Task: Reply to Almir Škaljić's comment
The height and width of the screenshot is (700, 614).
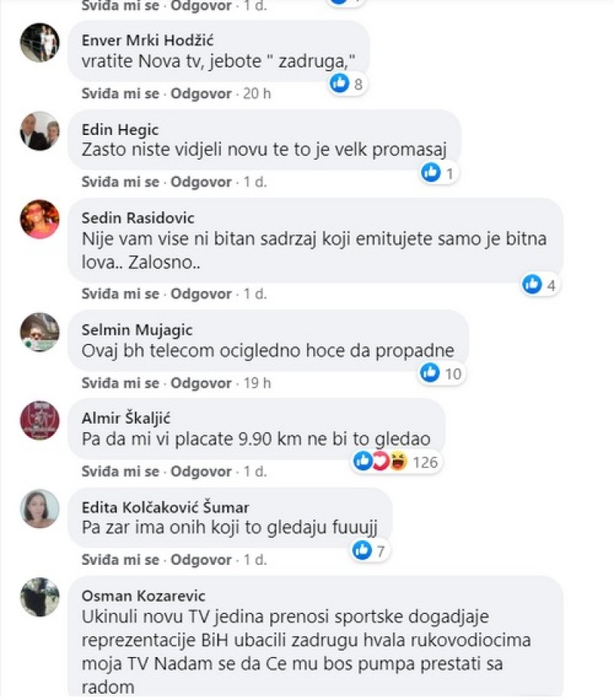Action: [x=201, y=471]
